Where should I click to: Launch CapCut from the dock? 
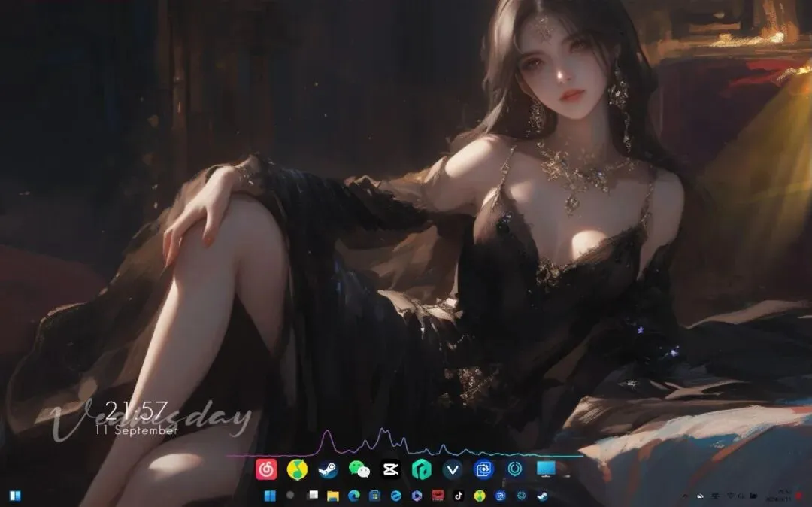pyautogui.click(x=390, y=469)
